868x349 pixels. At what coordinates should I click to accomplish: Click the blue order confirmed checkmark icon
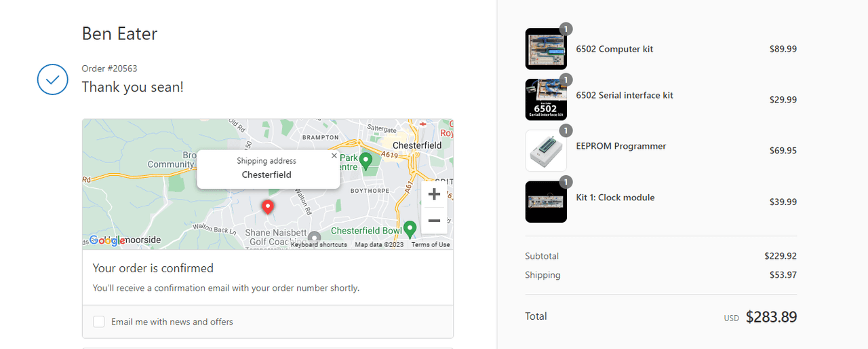(x=52, y=79)
